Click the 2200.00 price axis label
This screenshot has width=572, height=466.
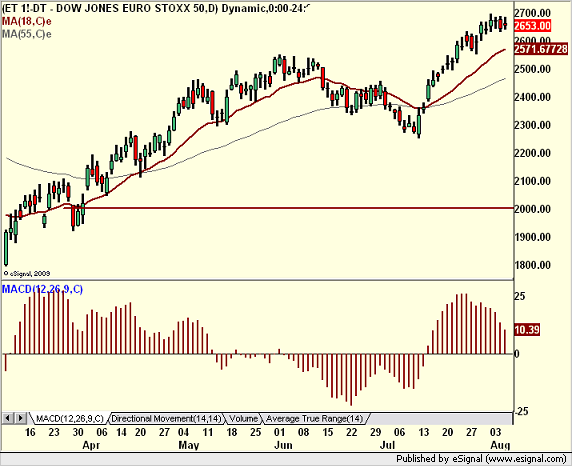[533, 153]
